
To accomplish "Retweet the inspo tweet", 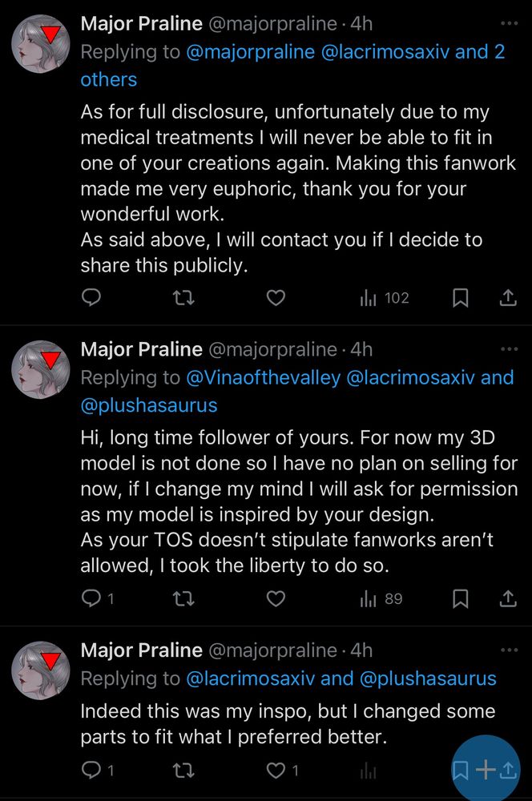I will point(183,771).
